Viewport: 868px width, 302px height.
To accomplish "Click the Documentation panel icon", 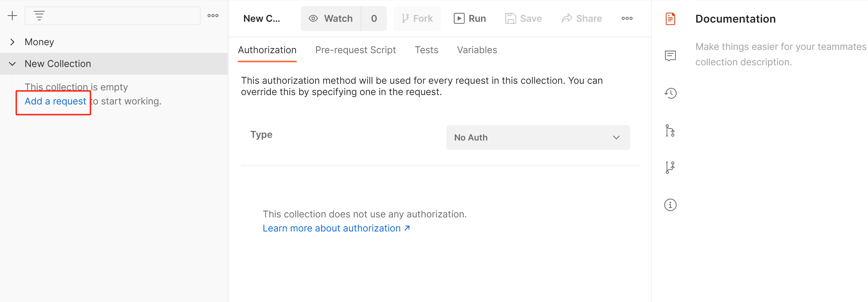I will point(670,18).
